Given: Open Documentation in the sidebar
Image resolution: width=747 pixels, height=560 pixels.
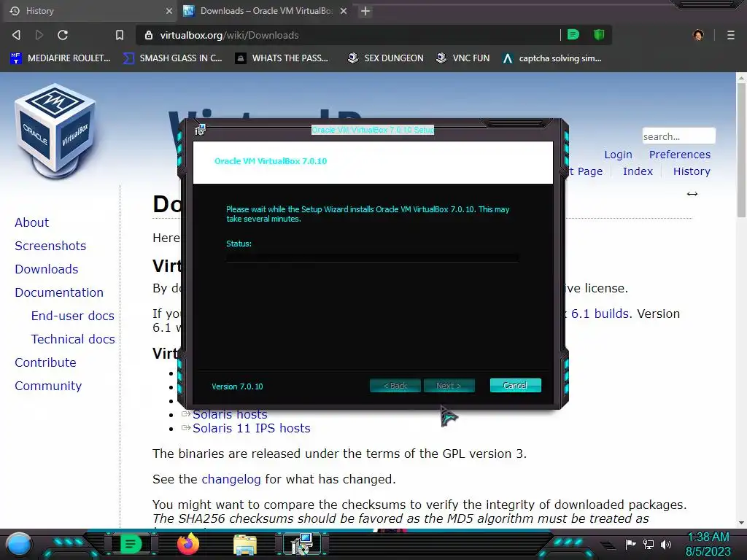Looking at the screenshot, I should (x=59, y=293).
